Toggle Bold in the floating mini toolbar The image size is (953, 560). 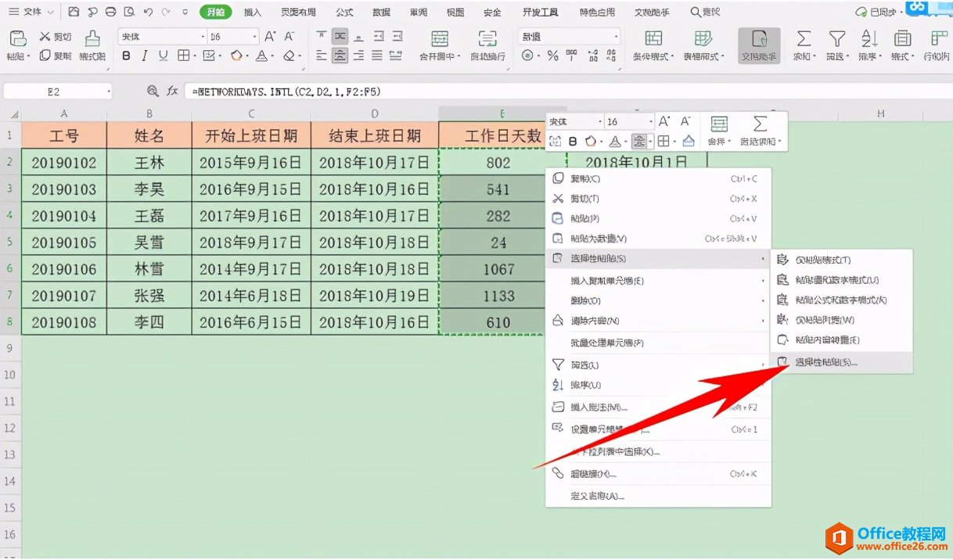(573, 142)
